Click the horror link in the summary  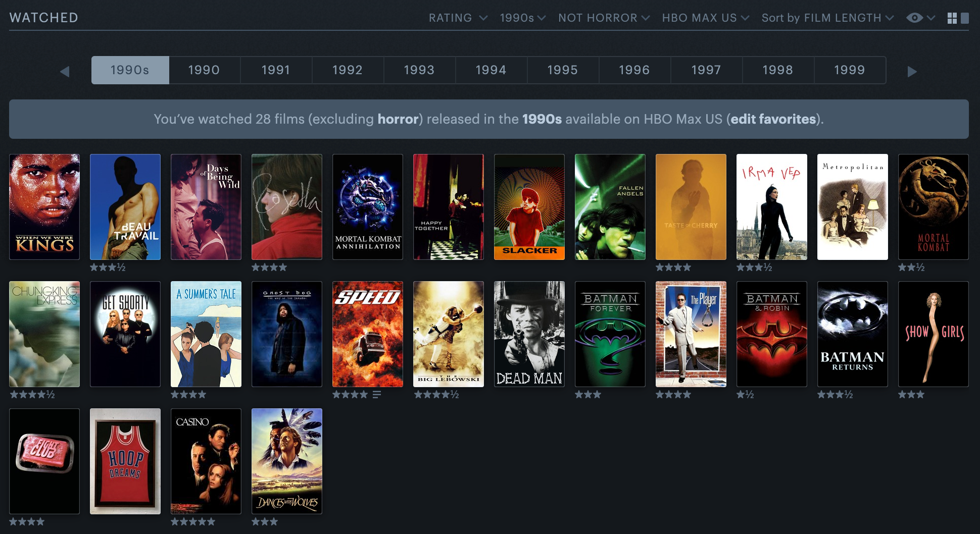pos(398,119)
